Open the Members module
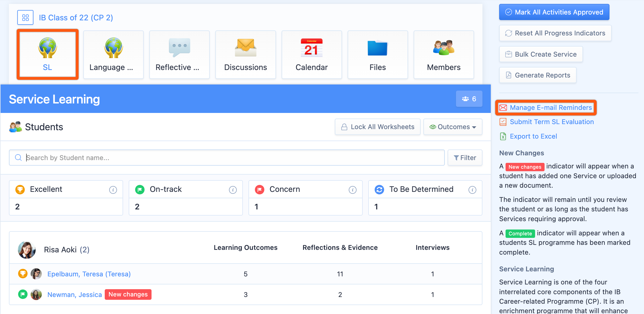The height and width of the screenshot is (314, 644). click(x=443, y=54)
